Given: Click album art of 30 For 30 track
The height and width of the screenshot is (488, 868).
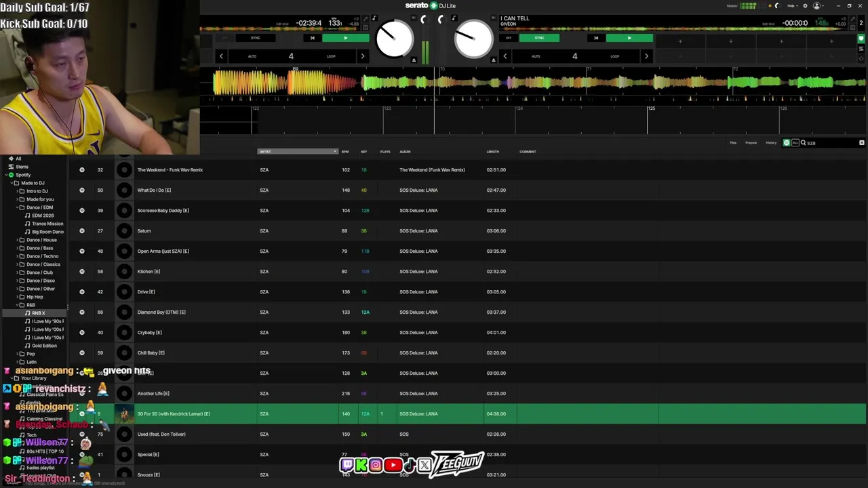Looking at the screenshot, I should (124, 413).
